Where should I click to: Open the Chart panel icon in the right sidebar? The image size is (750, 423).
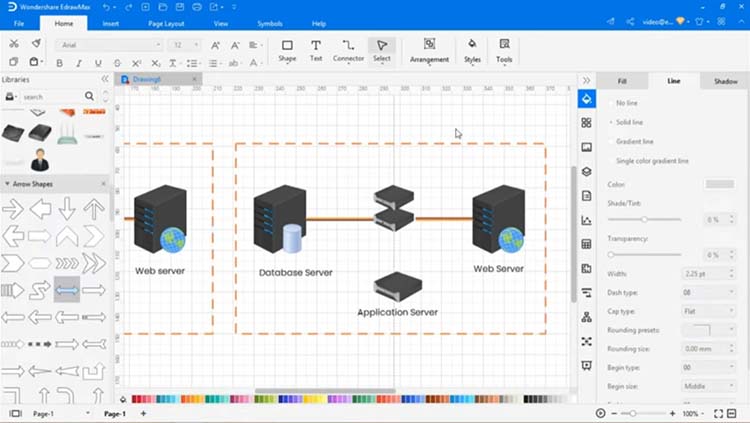click(x=586, y=220)
